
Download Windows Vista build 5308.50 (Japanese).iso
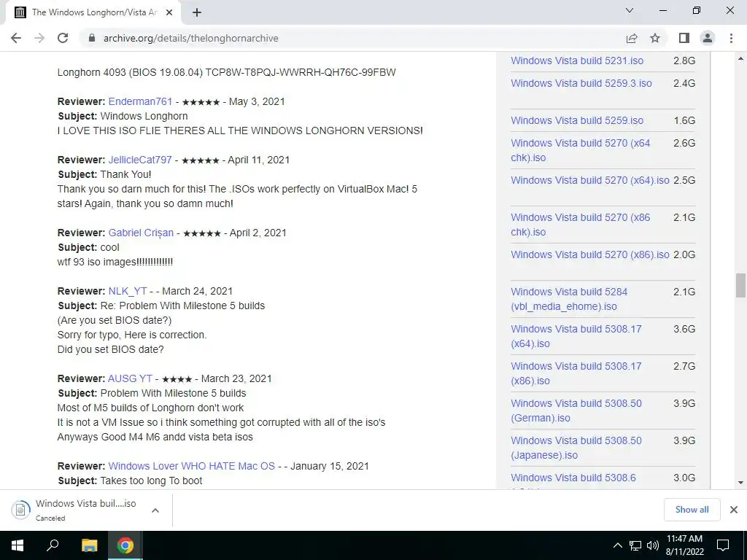(x=576, y=447)
